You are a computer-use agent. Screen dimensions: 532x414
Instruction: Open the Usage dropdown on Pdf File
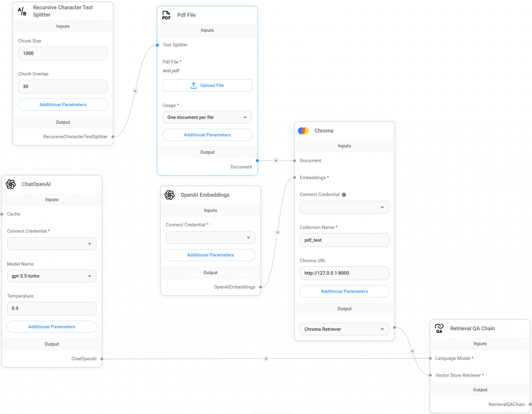coord(207,118)
